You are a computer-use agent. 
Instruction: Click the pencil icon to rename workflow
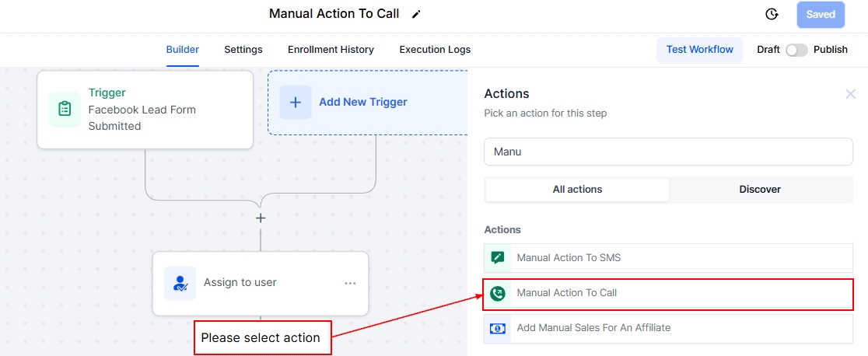click(x=416, y=14)
